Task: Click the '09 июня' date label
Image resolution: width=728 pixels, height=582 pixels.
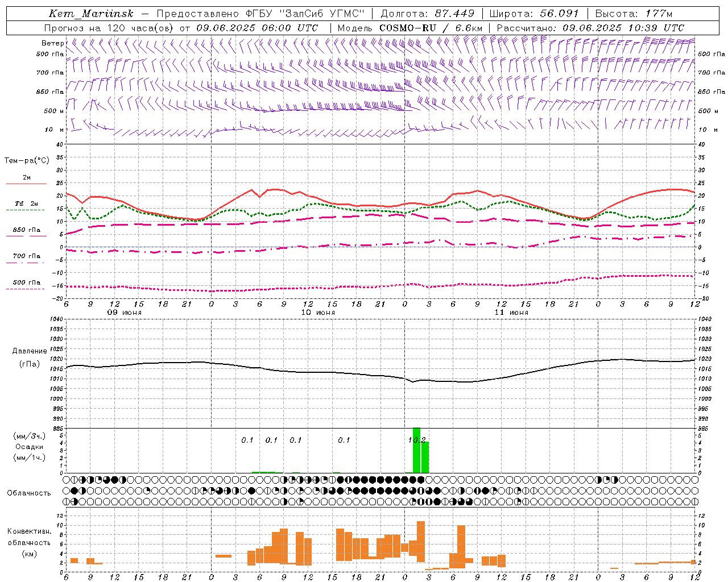Action: point(125,313)
